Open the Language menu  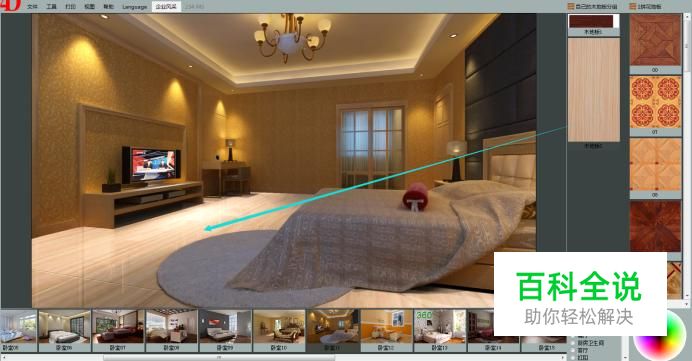tap(135, 7)
